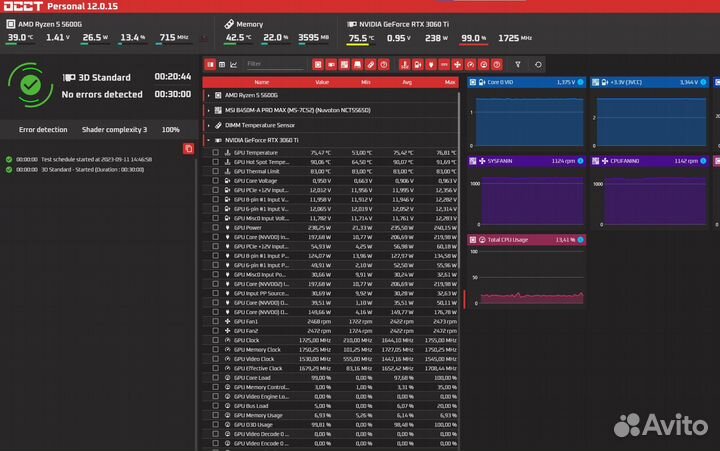Viewport: 720px width, 451px height.
Task: Expand the AMD Ryzen 5 5600G node
Action: point(208,95)
